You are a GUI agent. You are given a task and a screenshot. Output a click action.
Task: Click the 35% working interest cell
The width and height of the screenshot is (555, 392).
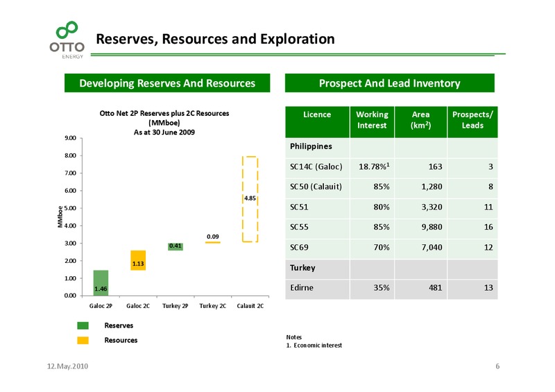pos(372,289)
